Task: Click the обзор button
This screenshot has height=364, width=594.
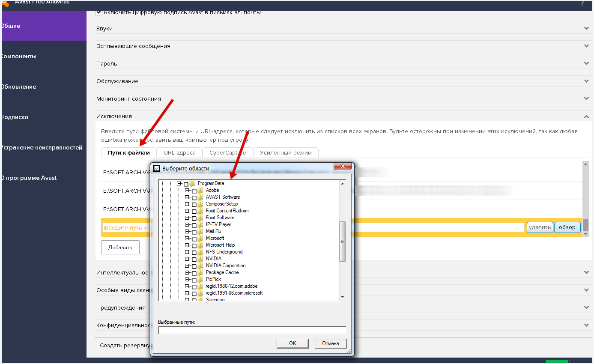Action: 567,227
